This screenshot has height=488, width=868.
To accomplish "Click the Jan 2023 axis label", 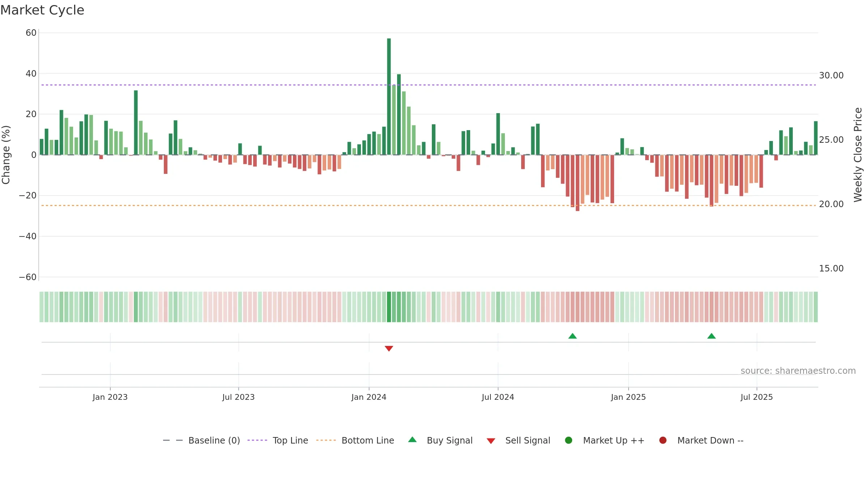I will [110, 397].
